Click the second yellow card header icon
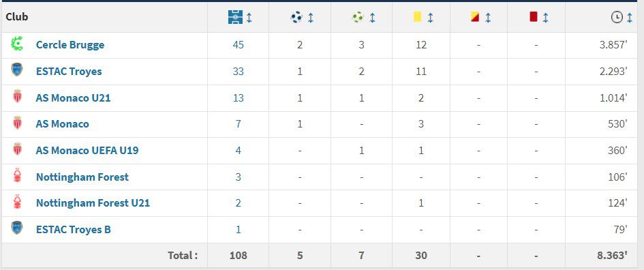 (x=475, y=17)
